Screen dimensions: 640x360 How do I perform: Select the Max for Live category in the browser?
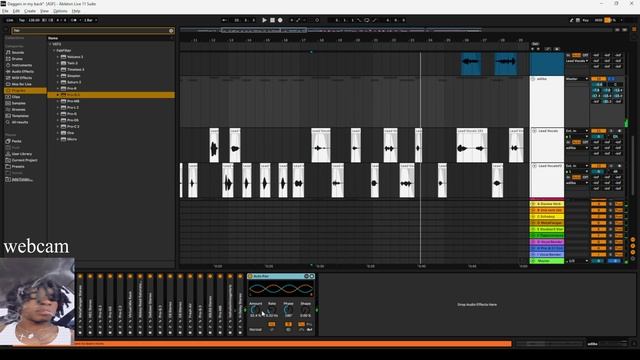[22, 84]
